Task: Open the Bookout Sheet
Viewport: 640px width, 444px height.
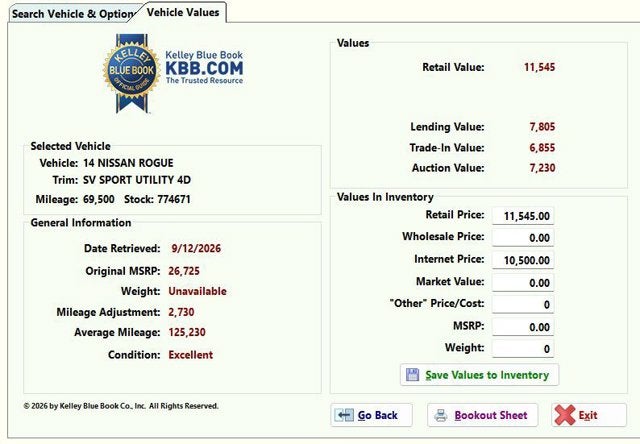Action: pos(482,415)
